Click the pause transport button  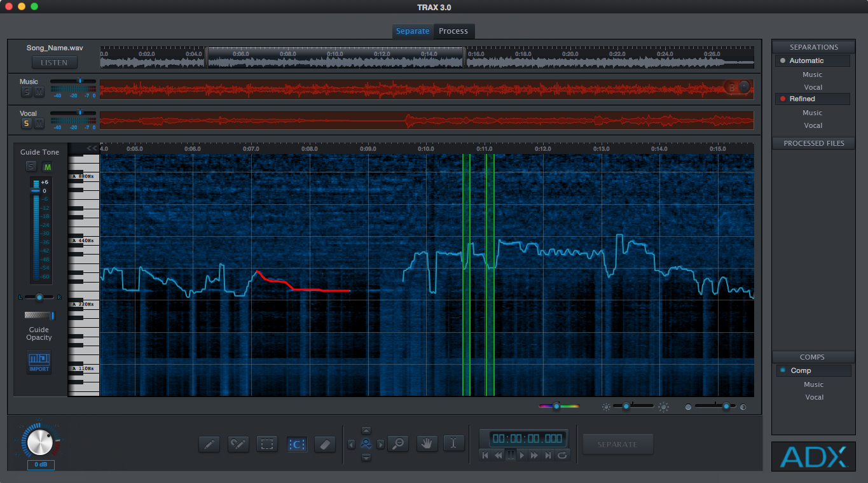511,455
